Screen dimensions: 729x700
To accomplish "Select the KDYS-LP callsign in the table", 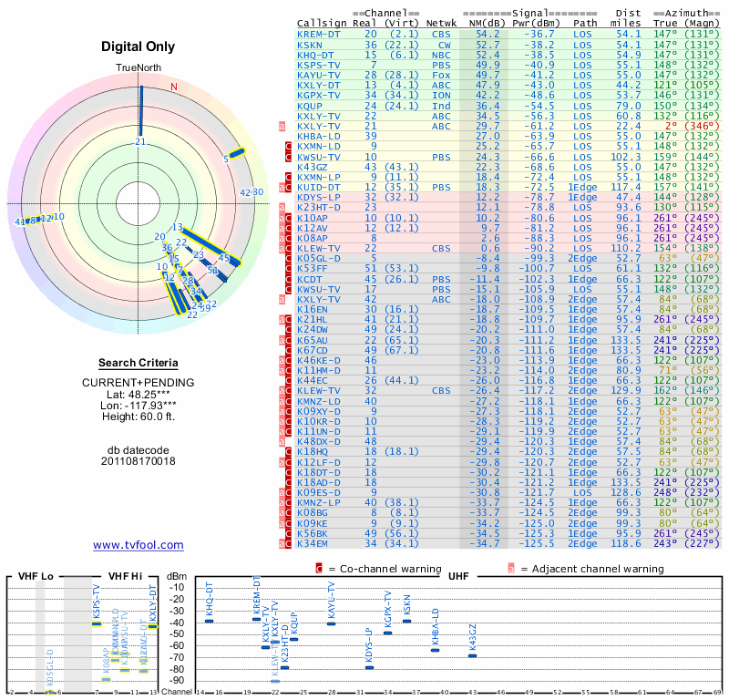I will point(319,197).
